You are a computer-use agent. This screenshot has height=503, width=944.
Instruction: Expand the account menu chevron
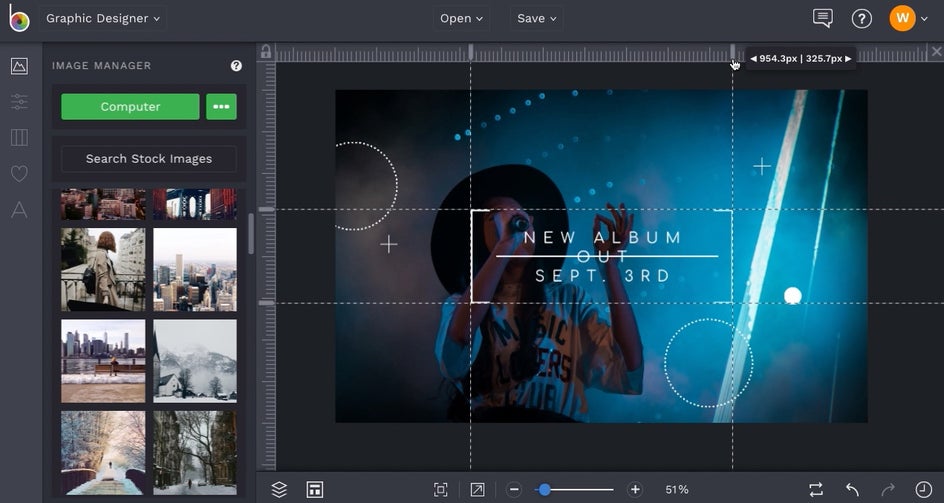(x=925, y=19)
